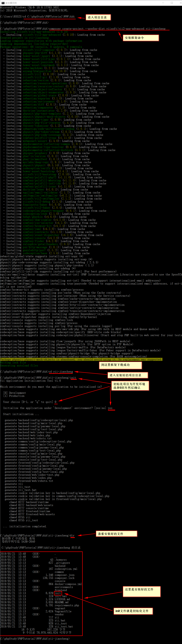Click 'composer.lock' in the directory listing
The height and width of the screenshot is (644, 182).
(64, 578)
